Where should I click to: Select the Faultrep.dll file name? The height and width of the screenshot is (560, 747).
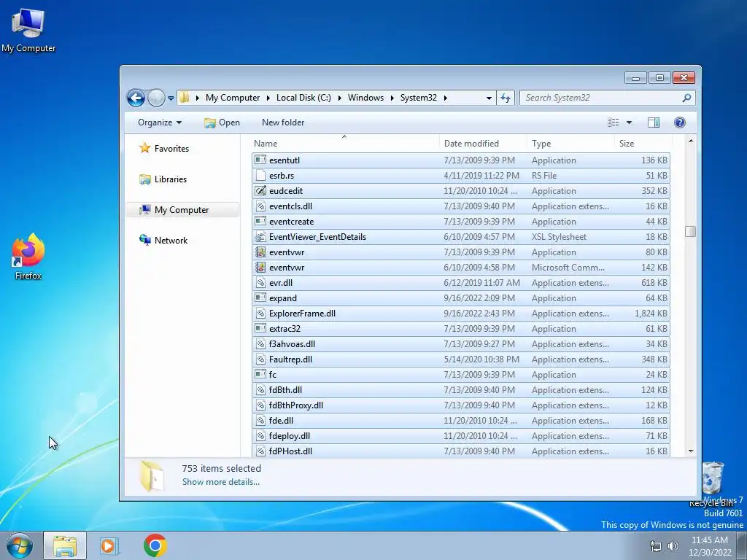(x=290, y=359)
